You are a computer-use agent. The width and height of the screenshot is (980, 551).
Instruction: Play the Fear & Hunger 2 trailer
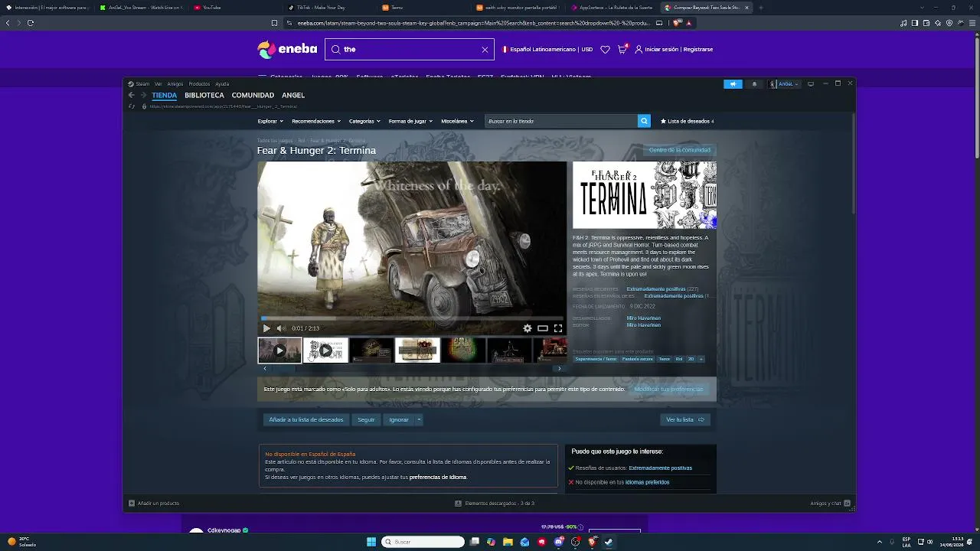point(266,328)
